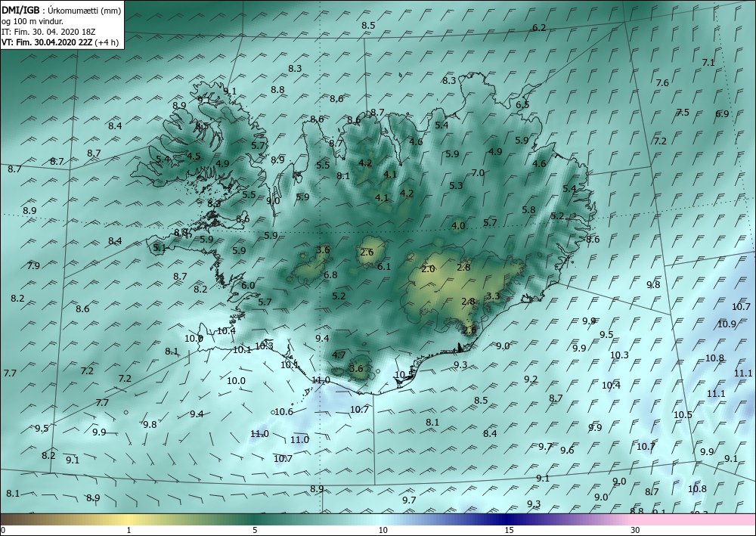Image resolution: width=756 pixels, height=536 pixels.
Task: Click the 7.1 map value
Action: coord(708,63)
